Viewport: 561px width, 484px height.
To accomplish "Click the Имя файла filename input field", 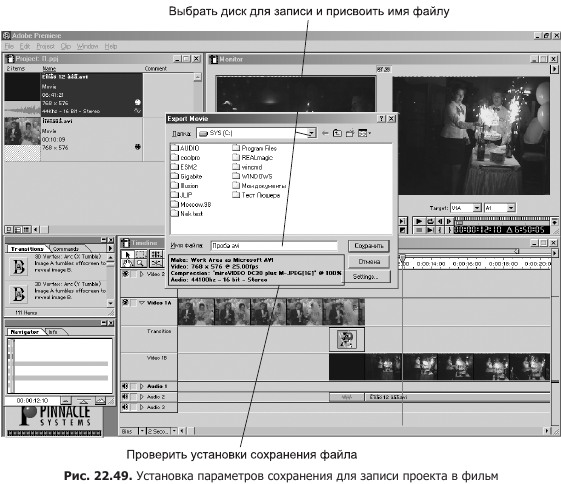I will (274, 246).
